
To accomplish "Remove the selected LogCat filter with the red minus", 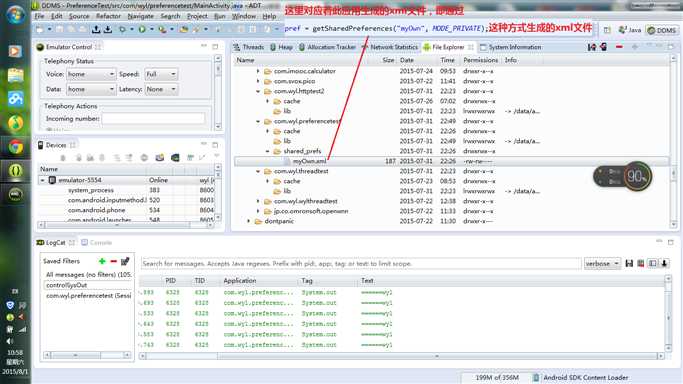I will click(x=114, y=261).
